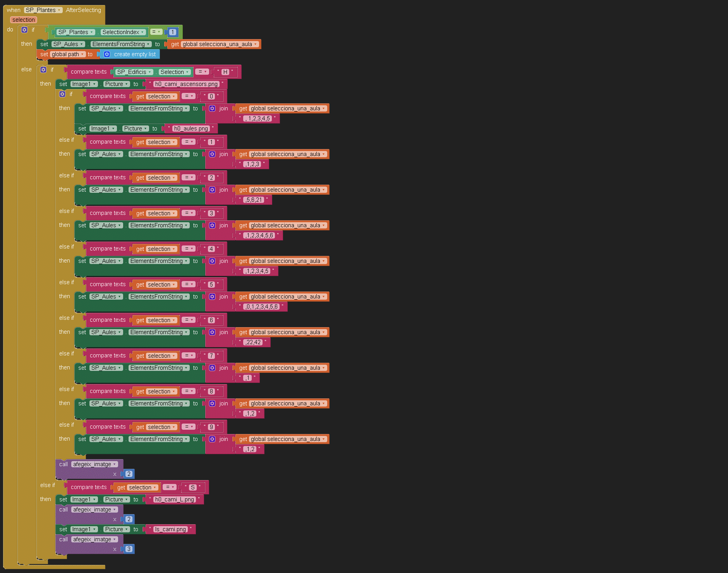Open the global path variable dropdown

(x=68, y=54)
